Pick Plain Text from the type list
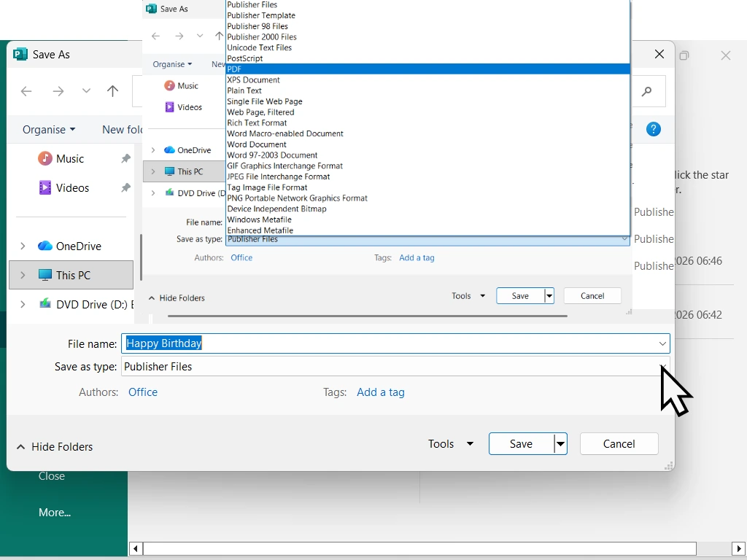 pyautogui.click(x=427, y=90)
